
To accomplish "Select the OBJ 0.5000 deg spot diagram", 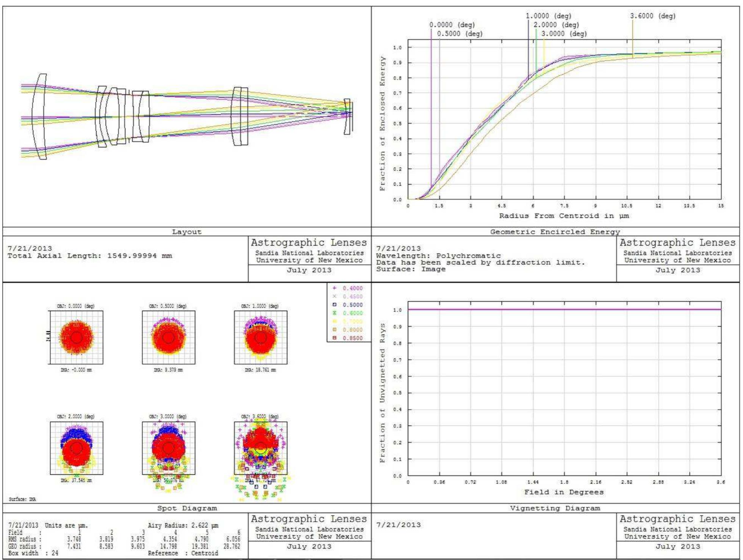I will [x=169, y=337].
